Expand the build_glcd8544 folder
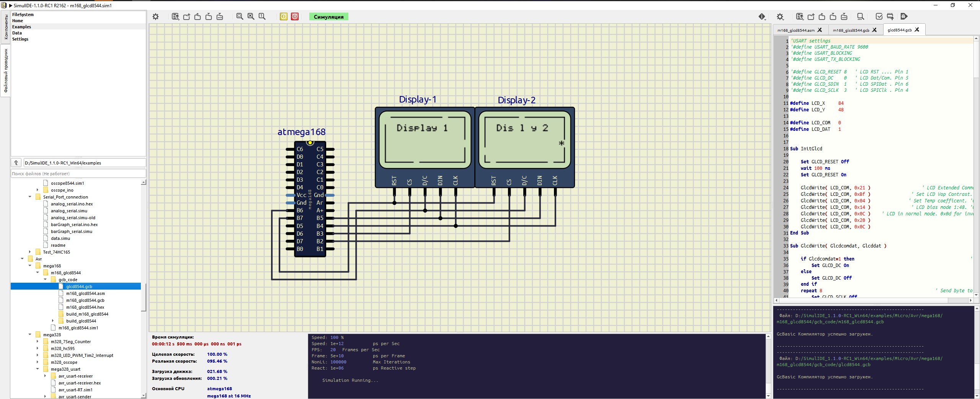980x399 pixels. click(x=53, y=321)
